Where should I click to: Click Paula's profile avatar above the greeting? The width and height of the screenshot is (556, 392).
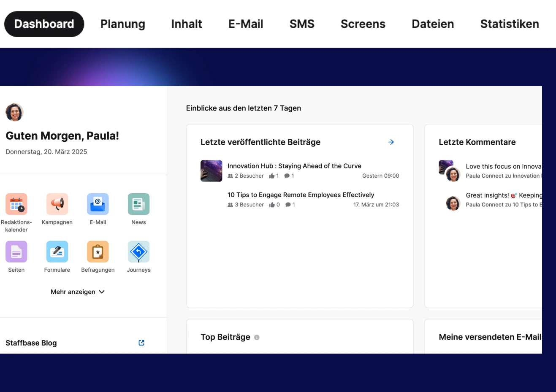(14, 112)
